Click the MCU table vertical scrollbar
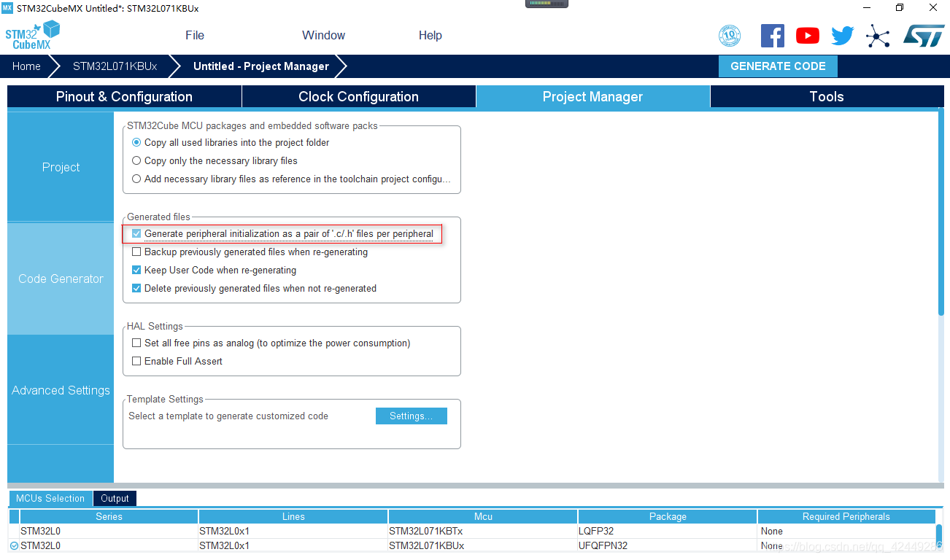Viewport: 950px width, 560px height. coord(939,537)
